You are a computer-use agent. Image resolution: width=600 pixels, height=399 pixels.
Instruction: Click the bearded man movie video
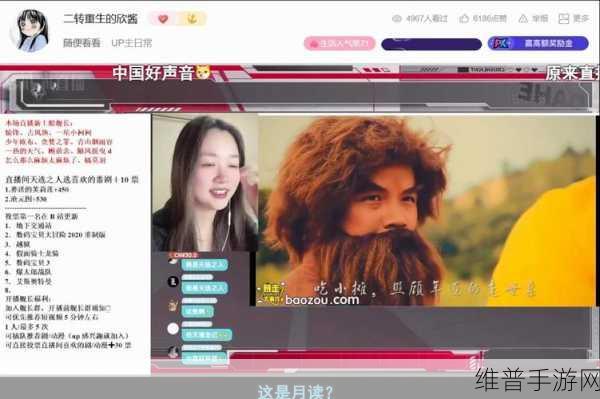pyautogui.click(x=425, y=210)
